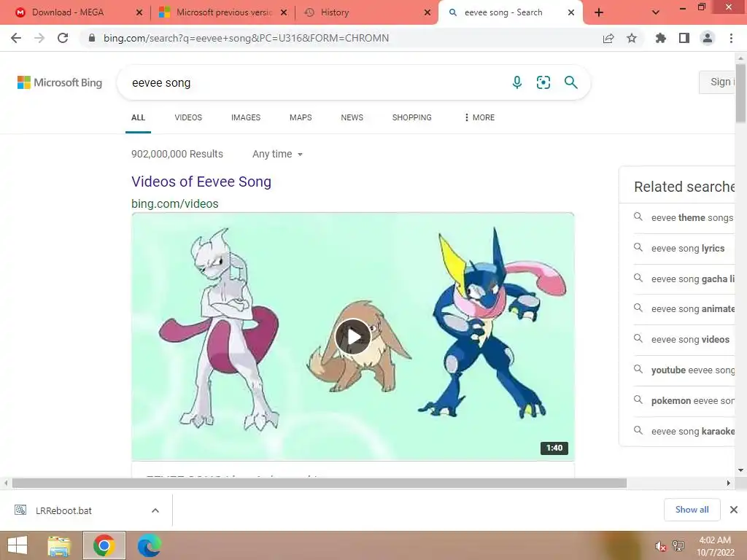Switch to the VIDEOS tab
Viewport: 747px width, 560px height.
[188, 117]
